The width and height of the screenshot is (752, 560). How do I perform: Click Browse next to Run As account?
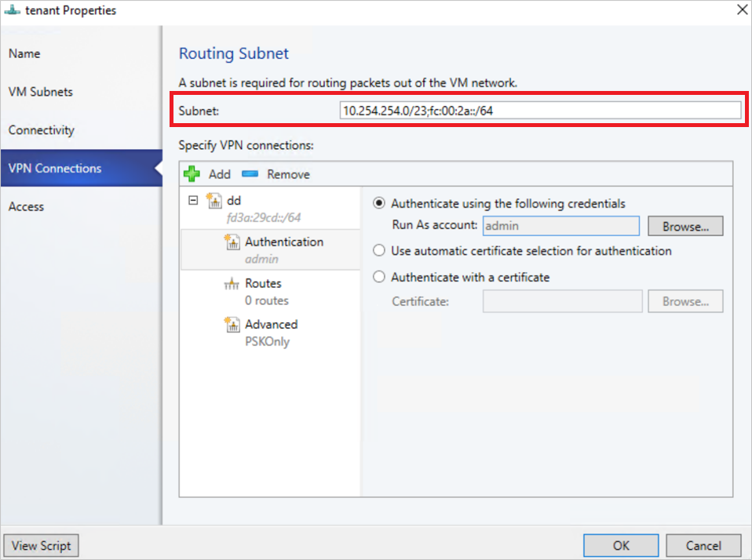[685, 226]
